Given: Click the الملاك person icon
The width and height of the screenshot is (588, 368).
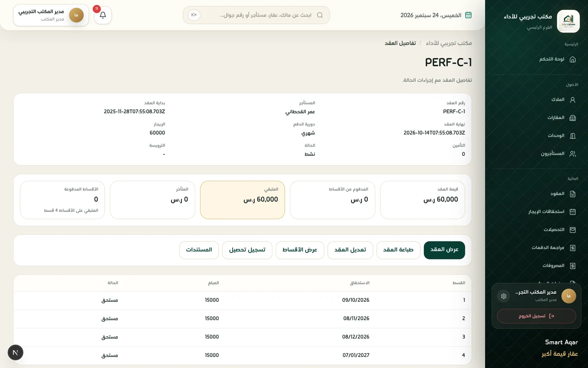Looking at the screenshot, I should (x=573, y=100).
